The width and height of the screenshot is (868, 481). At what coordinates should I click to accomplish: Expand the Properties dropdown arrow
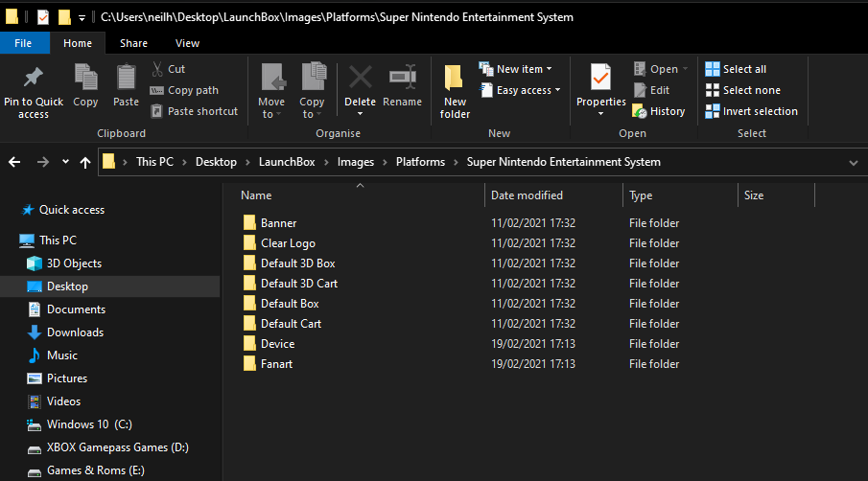(x=600, y=114)
